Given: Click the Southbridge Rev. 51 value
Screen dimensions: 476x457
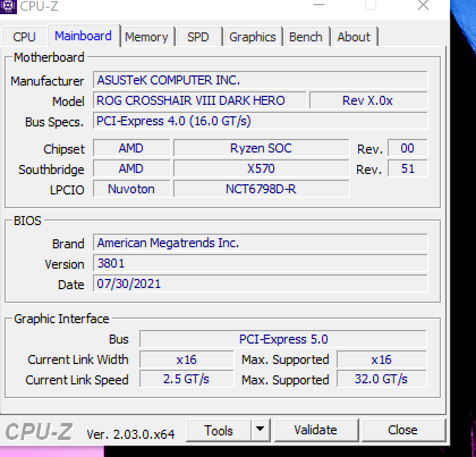Looking at the screenshot, I should click(407, 168).
